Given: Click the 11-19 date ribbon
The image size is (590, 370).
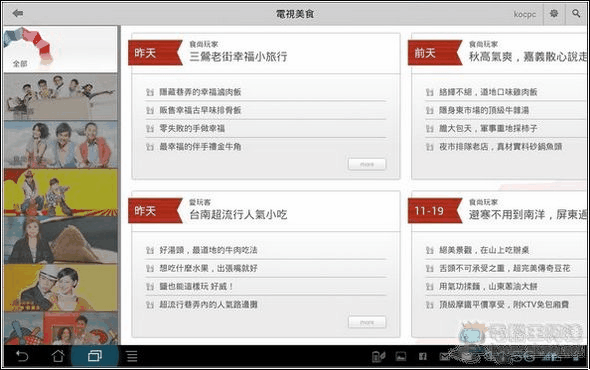Looking at the screenshot, I should tap(435, 211).
